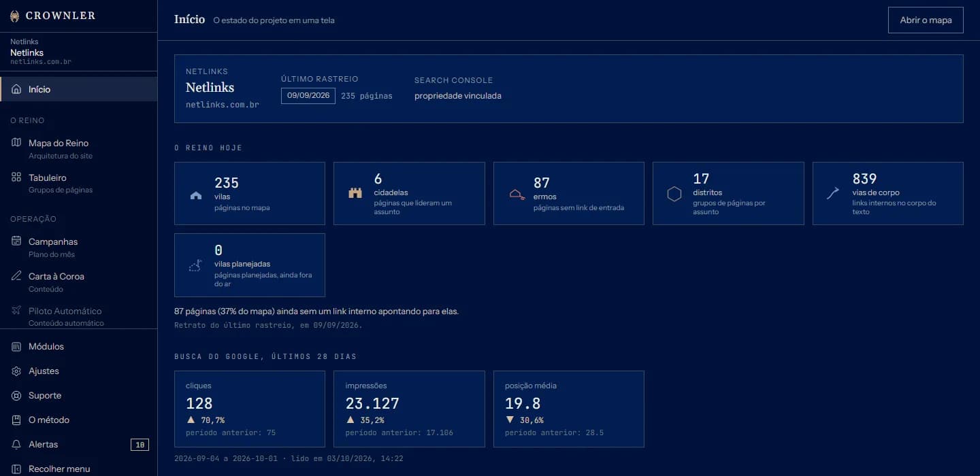Click the Alertas bell icon

coord(16,444)
